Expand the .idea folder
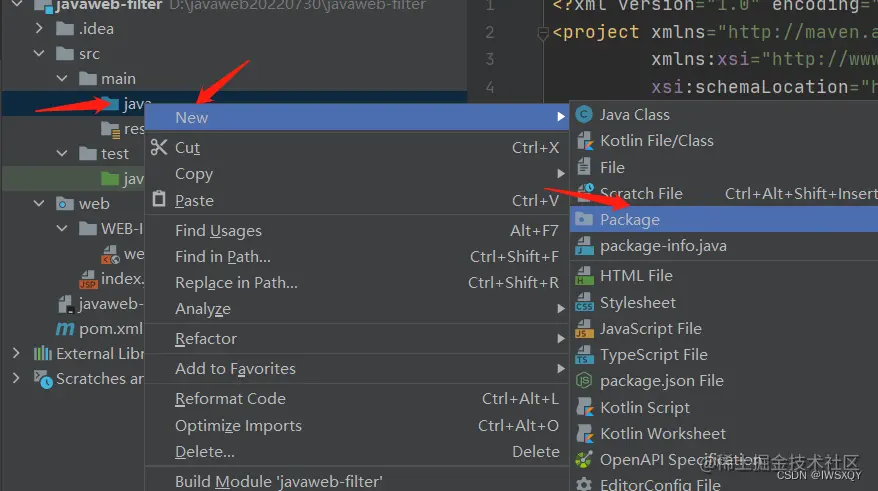Screen dimensions: 878x491 click(x=39, y=27)
